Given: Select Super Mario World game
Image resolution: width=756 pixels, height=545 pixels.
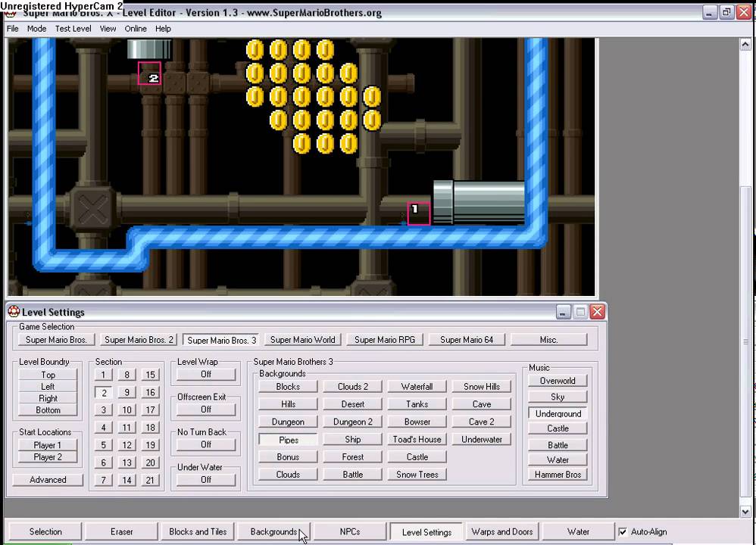Looking at the screenshot, I should [302, 340].
